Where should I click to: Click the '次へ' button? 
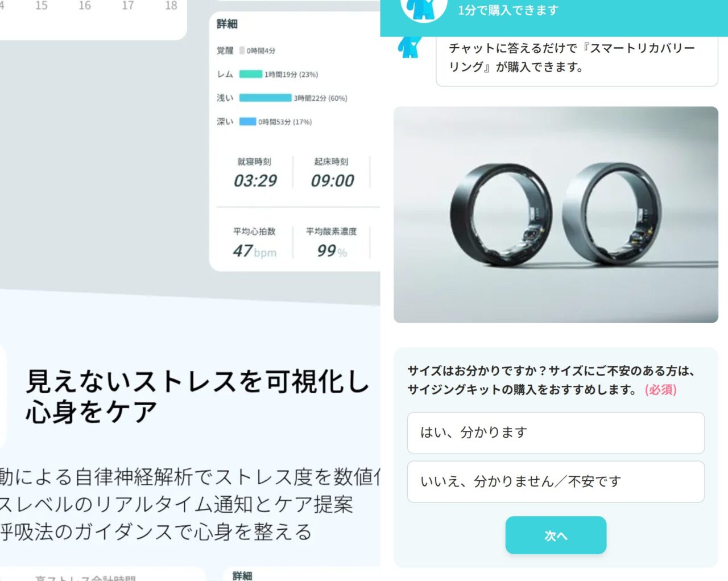[556, 535]
